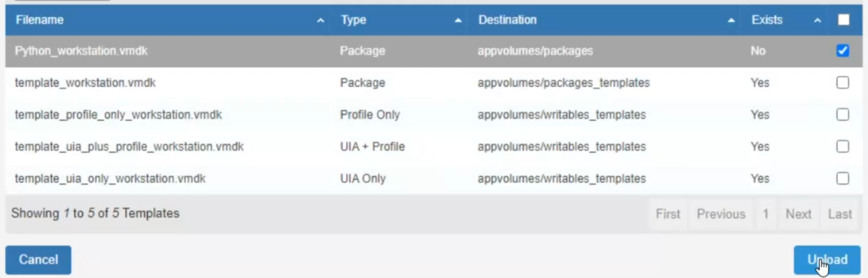Go to the Next page
Image resolution: width=868 pixels, height=278 pixels.
798,214
